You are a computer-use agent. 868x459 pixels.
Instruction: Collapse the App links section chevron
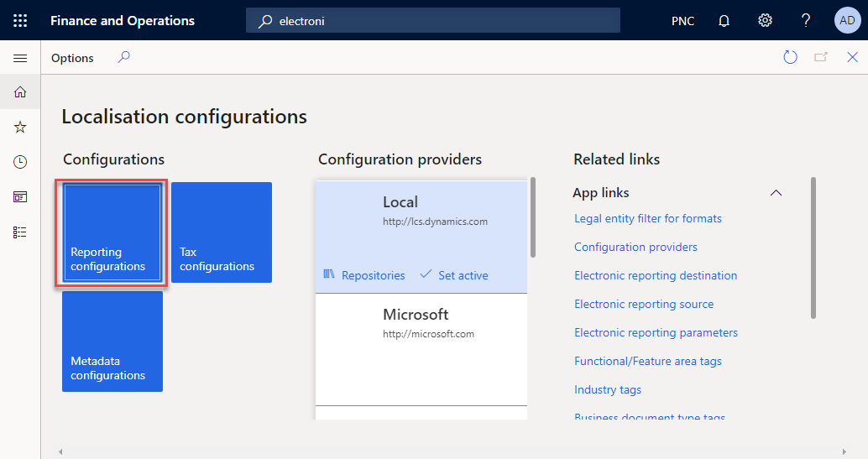(x=776, y=193)
